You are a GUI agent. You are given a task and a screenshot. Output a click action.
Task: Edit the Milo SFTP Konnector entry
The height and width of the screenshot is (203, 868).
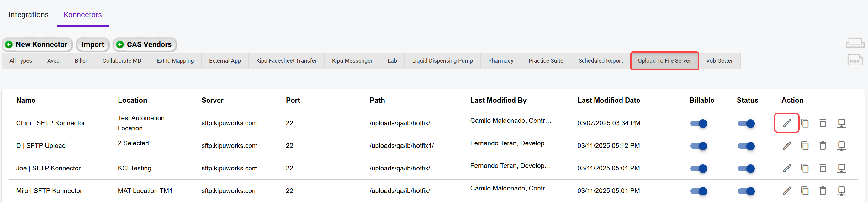786,191
